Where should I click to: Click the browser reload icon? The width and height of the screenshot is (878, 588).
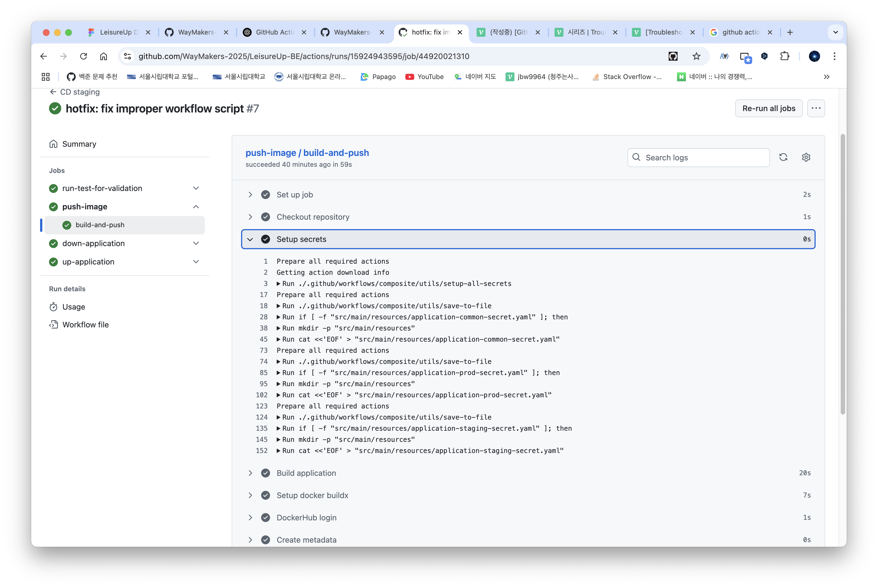[84, 56]
